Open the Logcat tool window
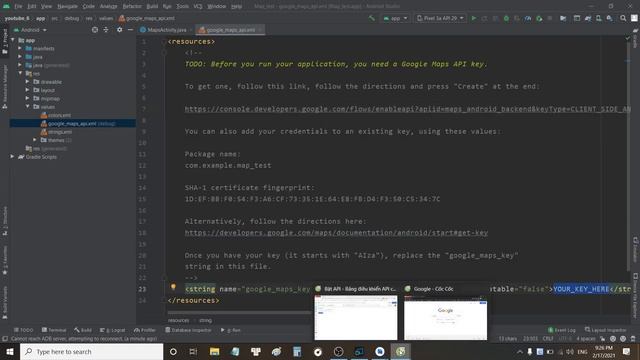Screen dimensions: 640x360 point(113,330)
